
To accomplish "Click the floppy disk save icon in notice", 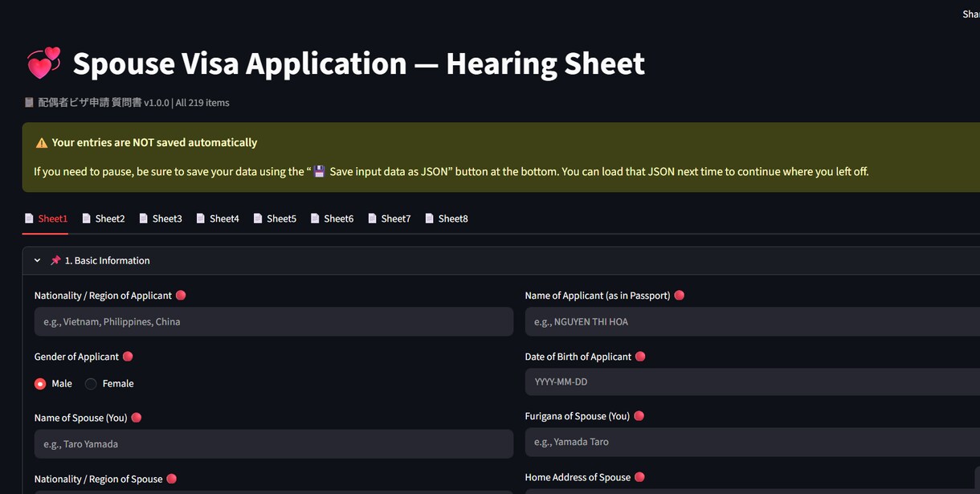I will click(x=319, y=172).
